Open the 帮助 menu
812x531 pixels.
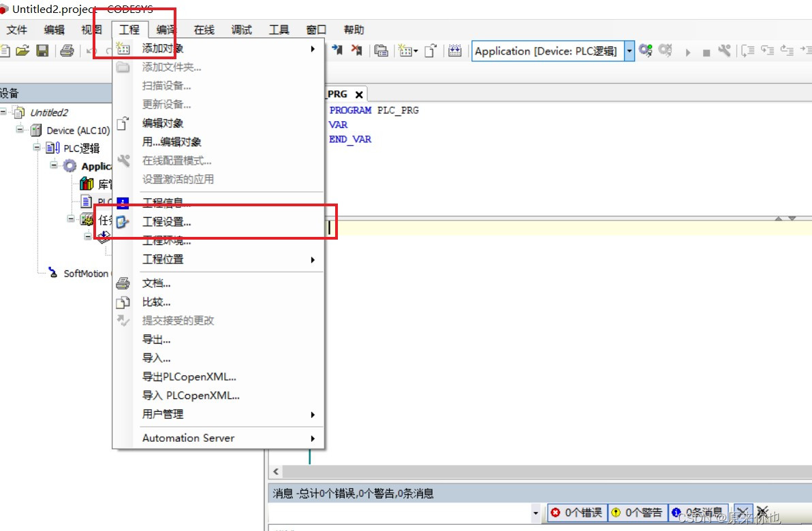tap(354, 29)
